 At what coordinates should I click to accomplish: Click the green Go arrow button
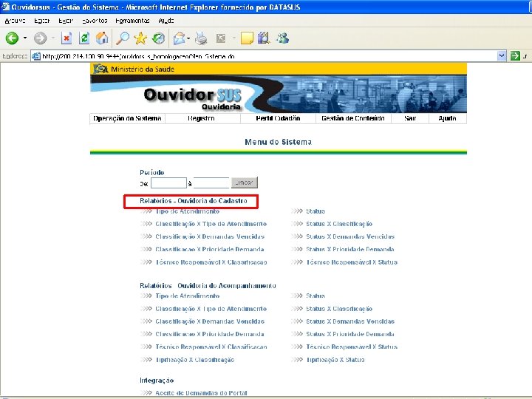click(515, 56)
